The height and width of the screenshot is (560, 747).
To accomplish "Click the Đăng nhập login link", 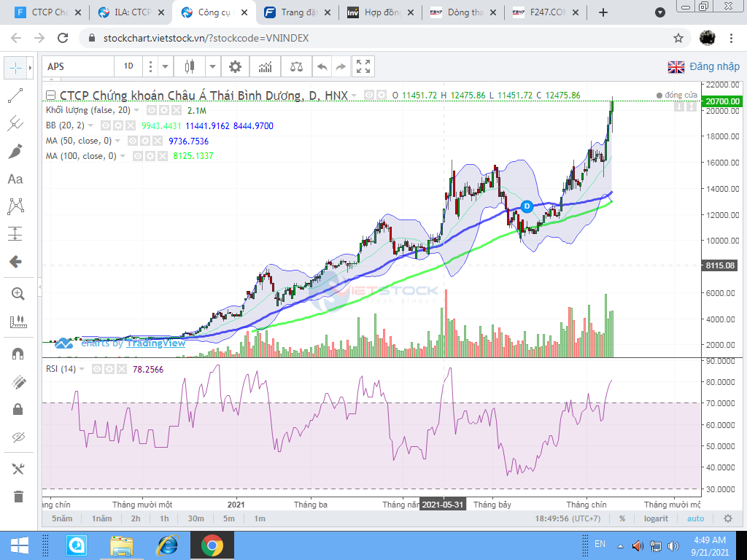I will point(715,66).
